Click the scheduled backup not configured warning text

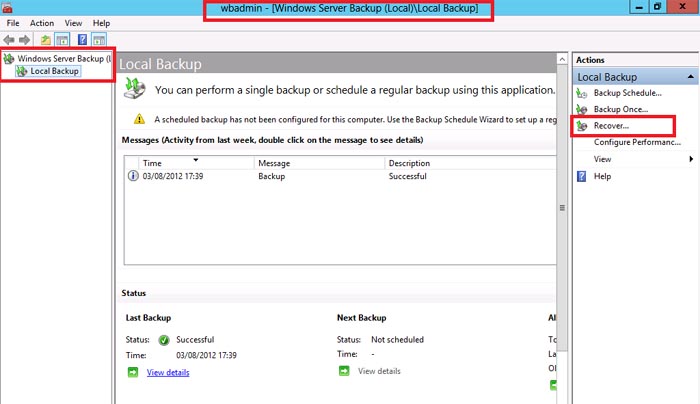pos(355,120)
